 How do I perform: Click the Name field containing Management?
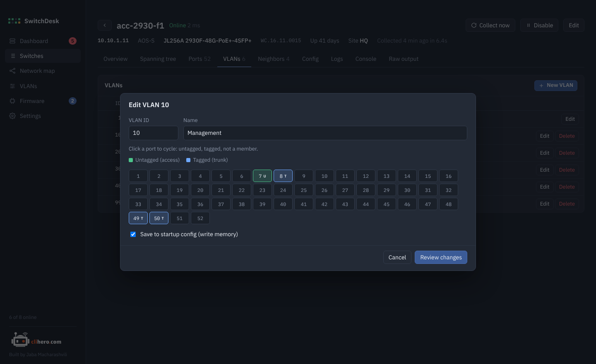coord(325,133)
